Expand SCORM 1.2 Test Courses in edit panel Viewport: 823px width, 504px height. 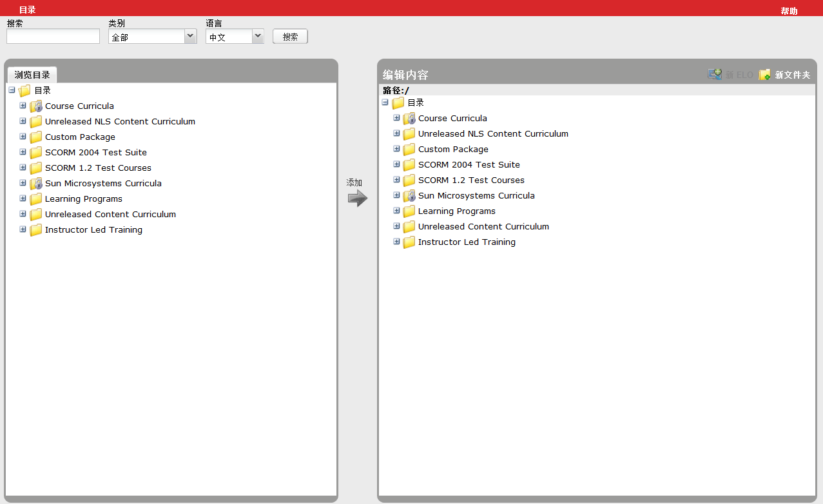pos(396,180)
